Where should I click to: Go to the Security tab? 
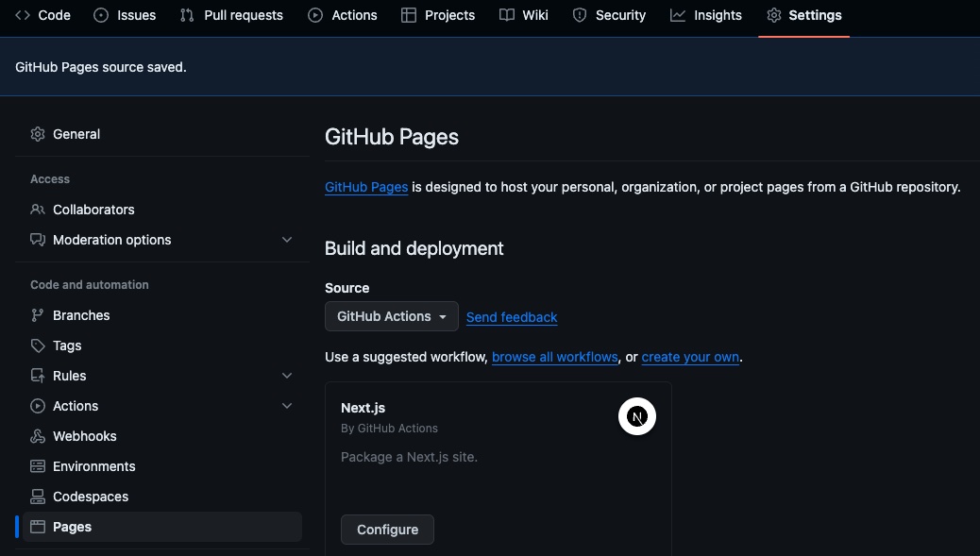(609, 15)
